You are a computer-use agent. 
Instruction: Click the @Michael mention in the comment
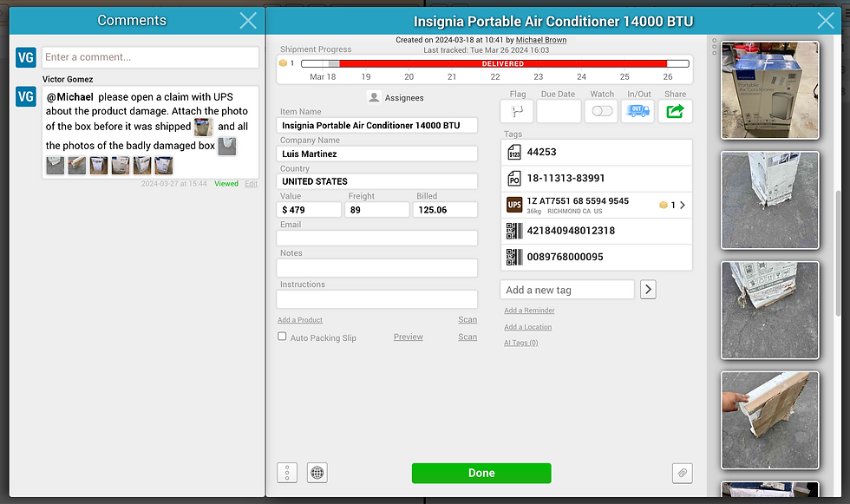(x=70, y=97)
